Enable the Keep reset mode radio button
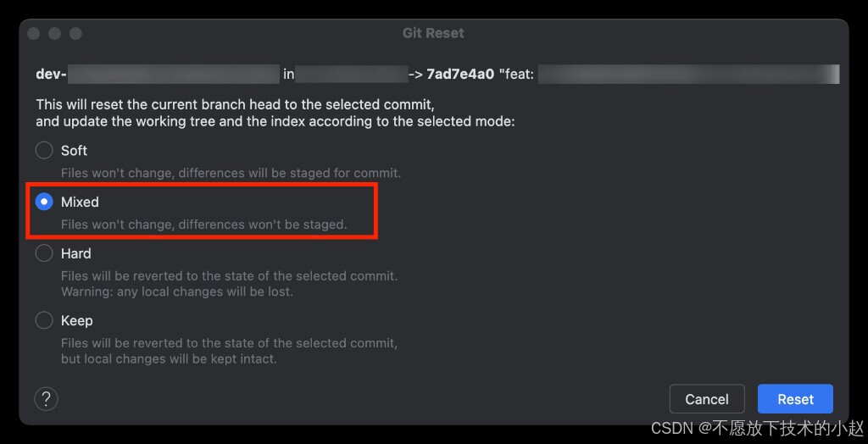 pos(44,320)
